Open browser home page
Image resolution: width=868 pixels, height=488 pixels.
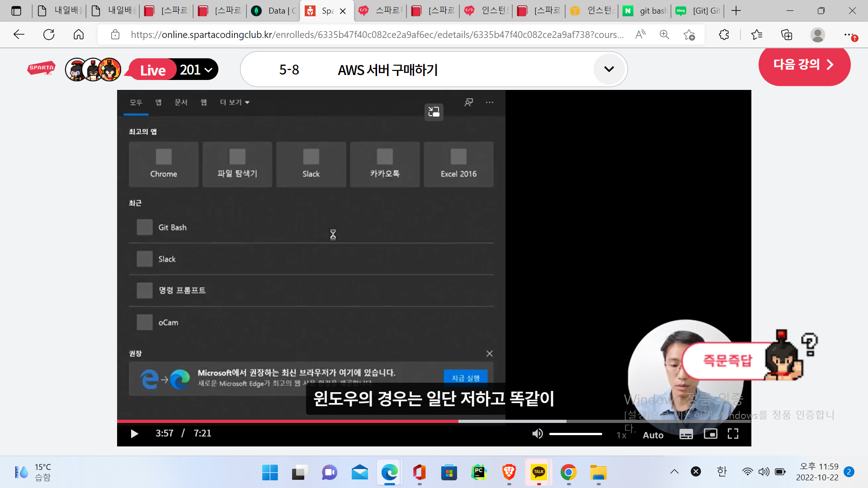point(79,34)
